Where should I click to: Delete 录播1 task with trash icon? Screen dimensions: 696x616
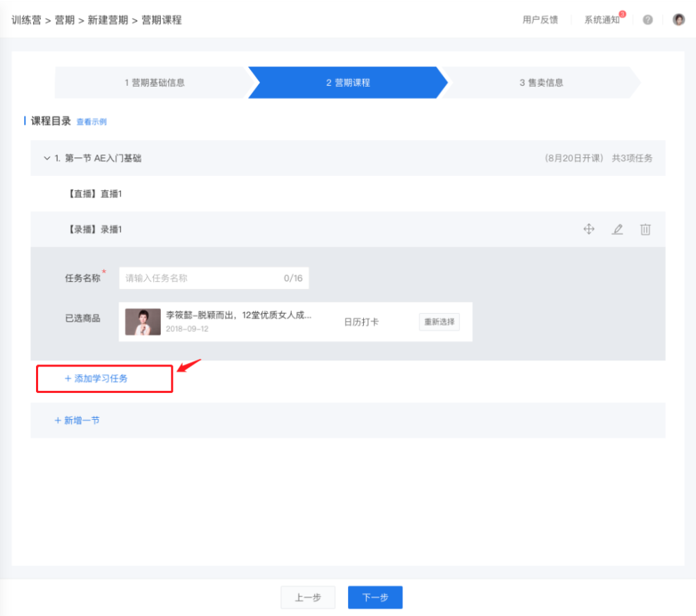pos(645,229)
